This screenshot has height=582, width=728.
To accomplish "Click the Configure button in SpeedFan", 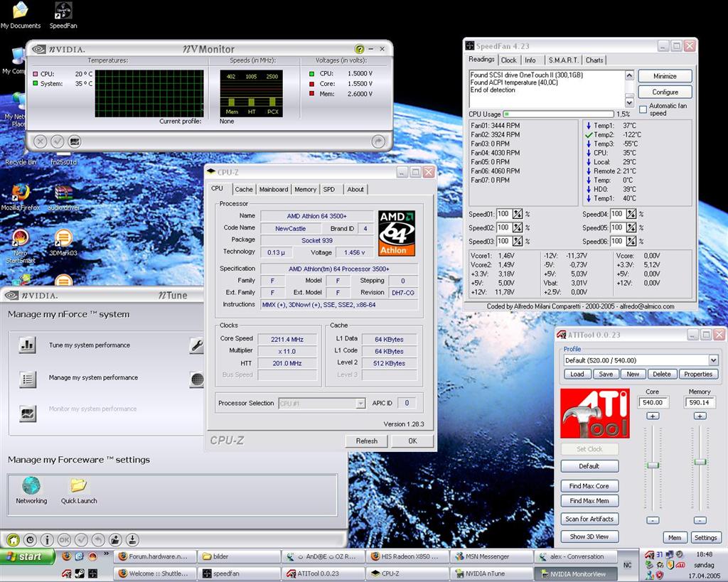I will coord(665,92).
